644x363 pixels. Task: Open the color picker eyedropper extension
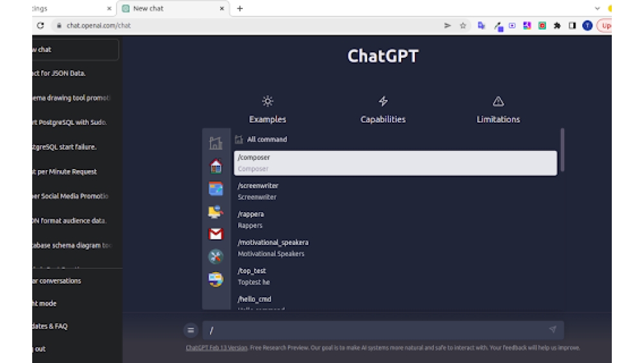click(x=498, y=26)
